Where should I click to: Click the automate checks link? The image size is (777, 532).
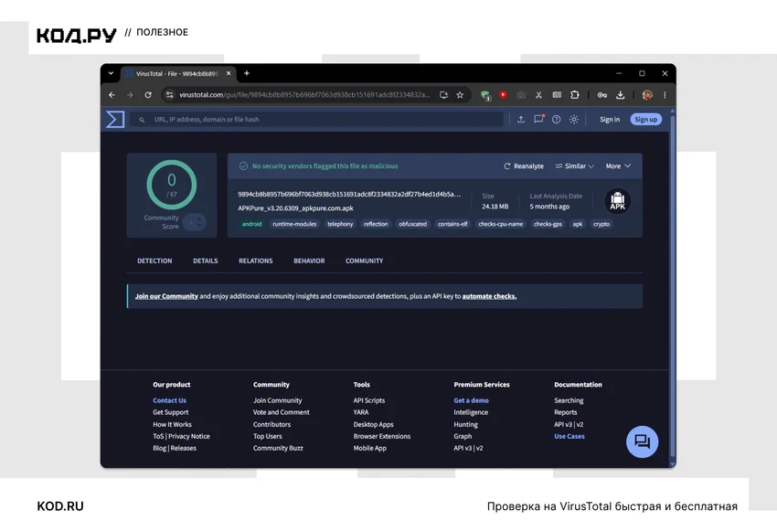click(x=489, y=296)
